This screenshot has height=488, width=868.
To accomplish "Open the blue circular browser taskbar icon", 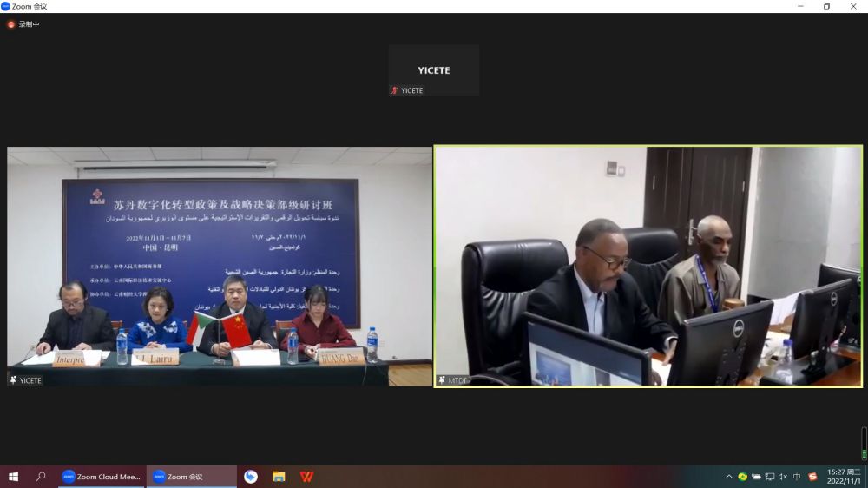I will (x=251, y=477).
